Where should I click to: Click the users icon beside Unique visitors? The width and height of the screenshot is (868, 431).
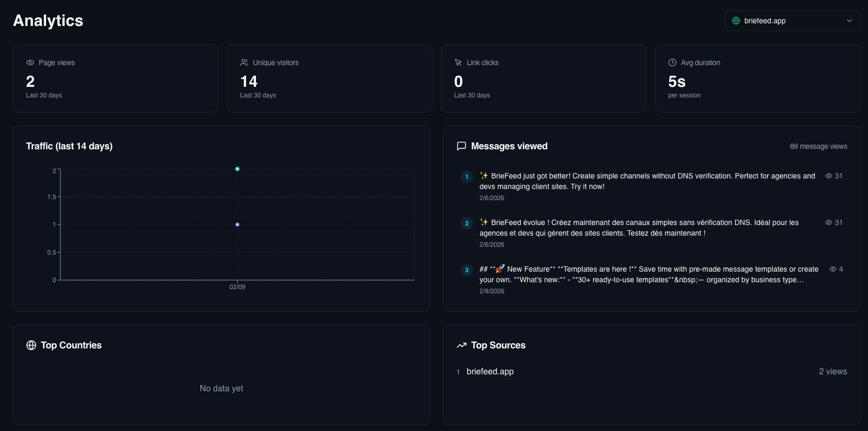244,62
